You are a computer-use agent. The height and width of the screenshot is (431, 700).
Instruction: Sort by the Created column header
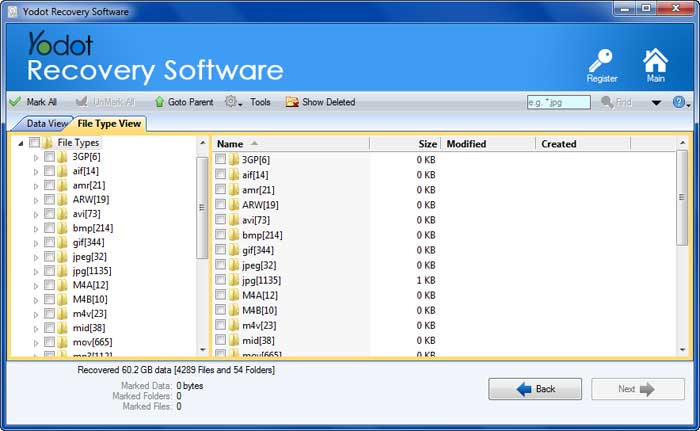coord(583,144)
